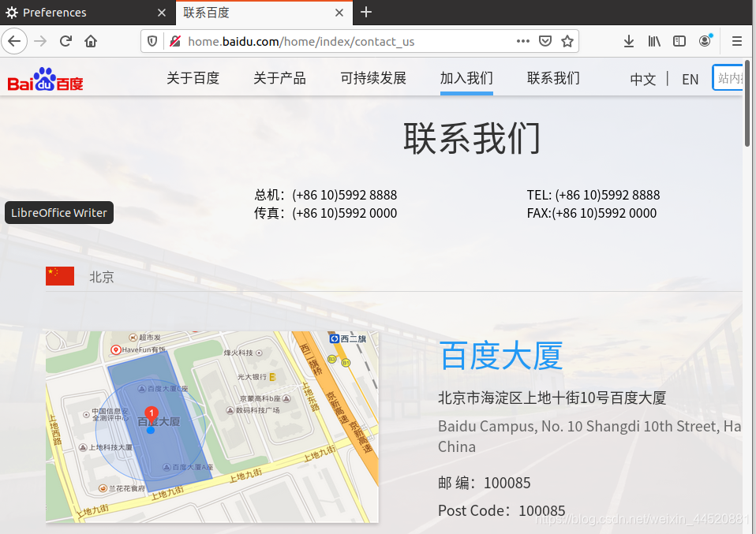This screenshot has height=534, width=756.
Task: Open Firefox account avatar icon
Action: pos(705,42)
